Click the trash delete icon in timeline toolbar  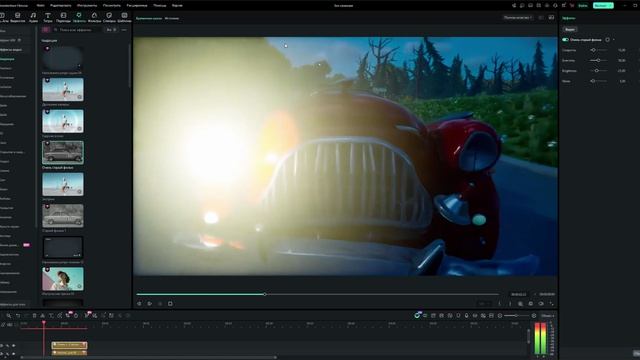pos(34,316)
